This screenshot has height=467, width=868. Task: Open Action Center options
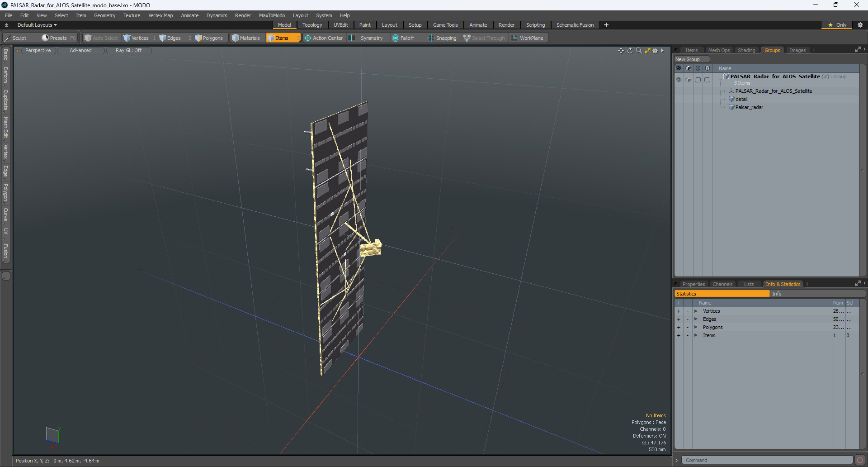click(324, 38)
